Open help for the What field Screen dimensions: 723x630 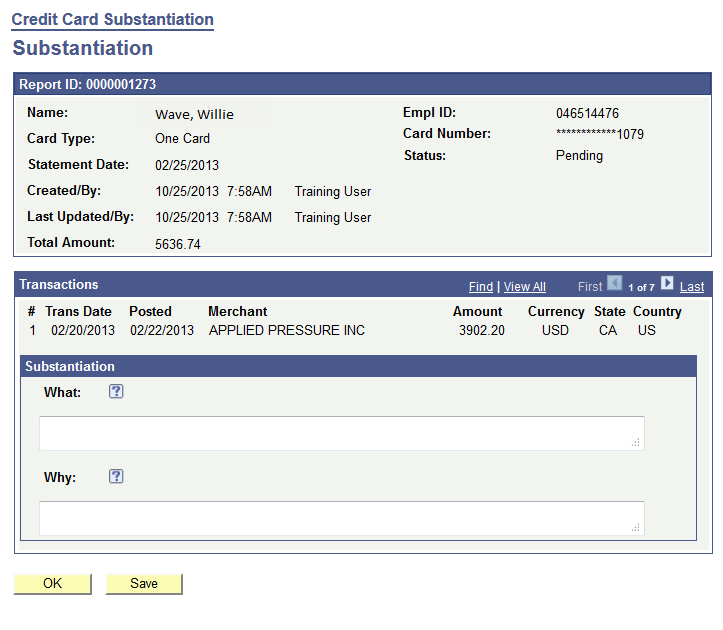click(x=116, y=392)
